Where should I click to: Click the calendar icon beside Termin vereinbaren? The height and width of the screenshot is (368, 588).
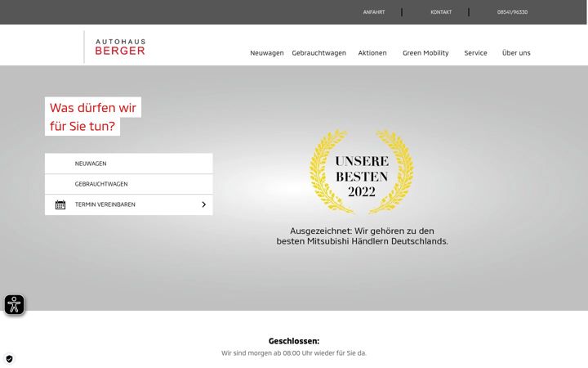(60, 204)
